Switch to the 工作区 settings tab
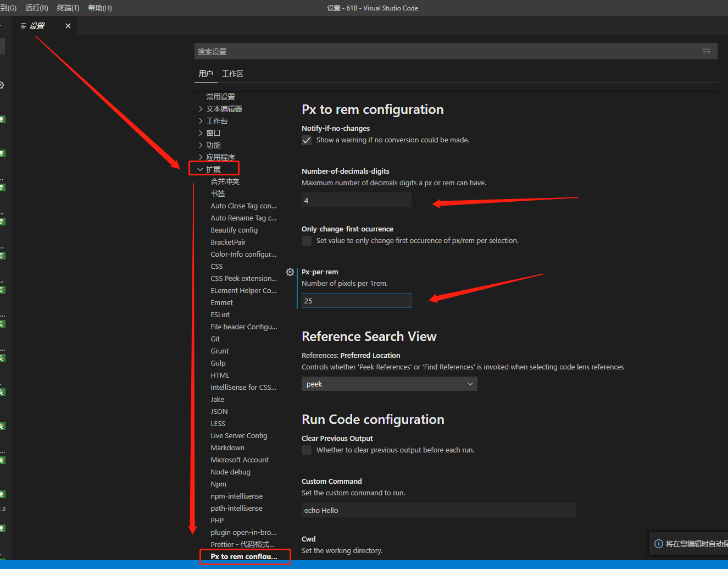The image size is (728, 569). [232, 74]
